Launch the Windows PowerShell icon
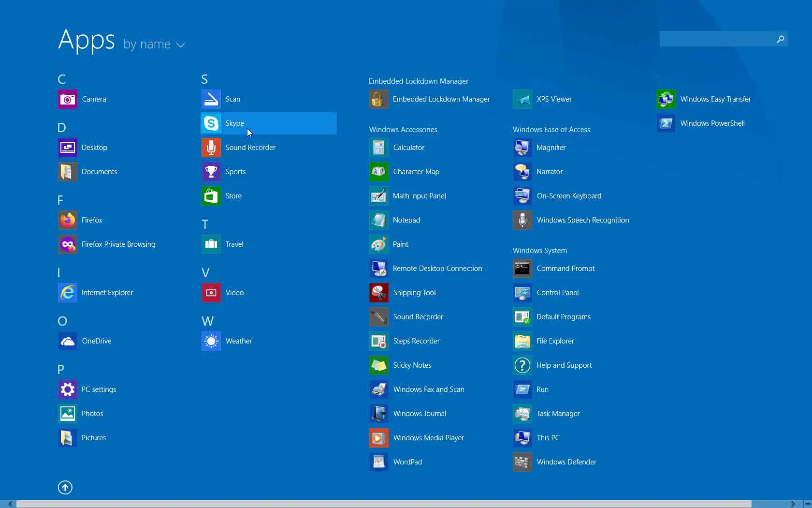The width and height of the screenshot is (812, 508). coord(666,123)
